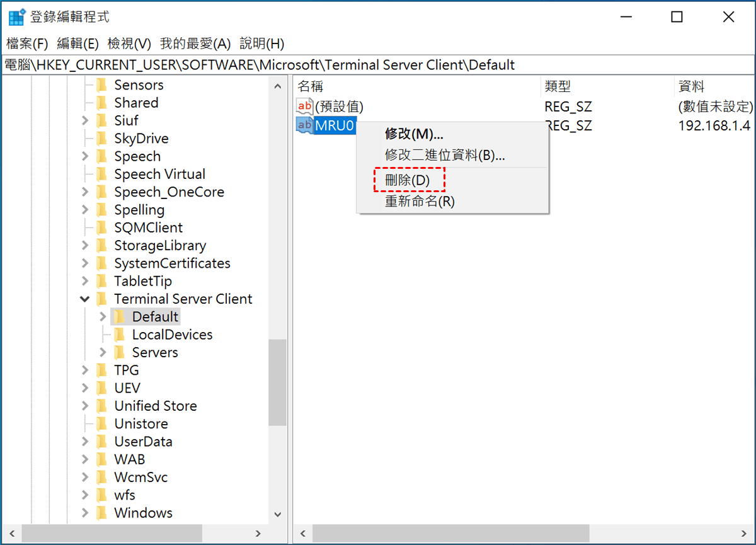Viewport: 756px width, 545px height.
Task: Click the Unified Store folder icon
Action: [101, 406]
